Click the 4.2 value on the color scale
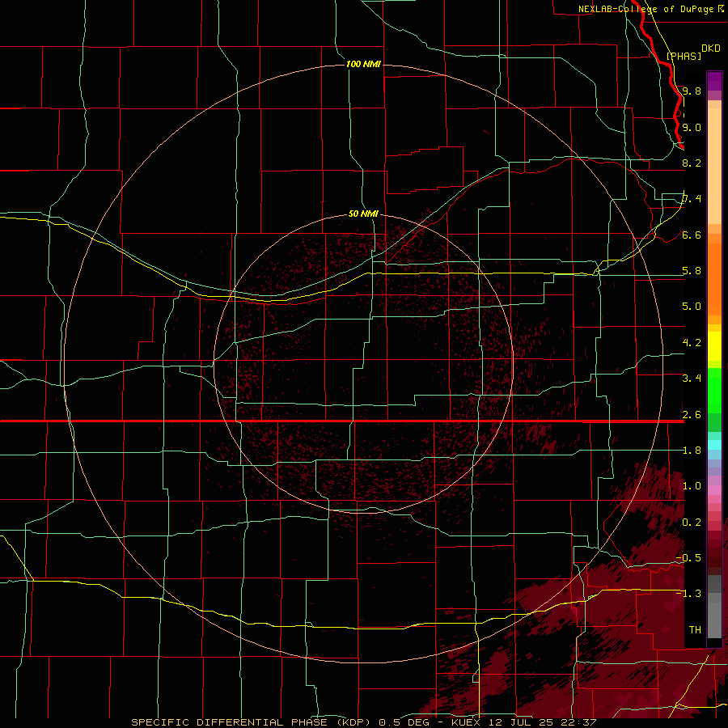Image resolution: width=728 pixels, height=728 pixels. click(692, 343)
